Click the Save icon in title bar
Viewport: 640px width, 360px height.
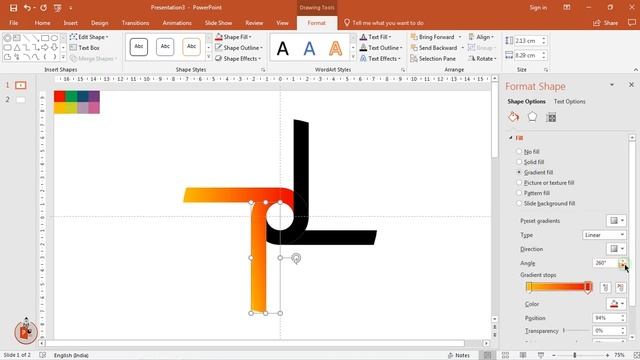pyautogui.click(x=13, y=8)
